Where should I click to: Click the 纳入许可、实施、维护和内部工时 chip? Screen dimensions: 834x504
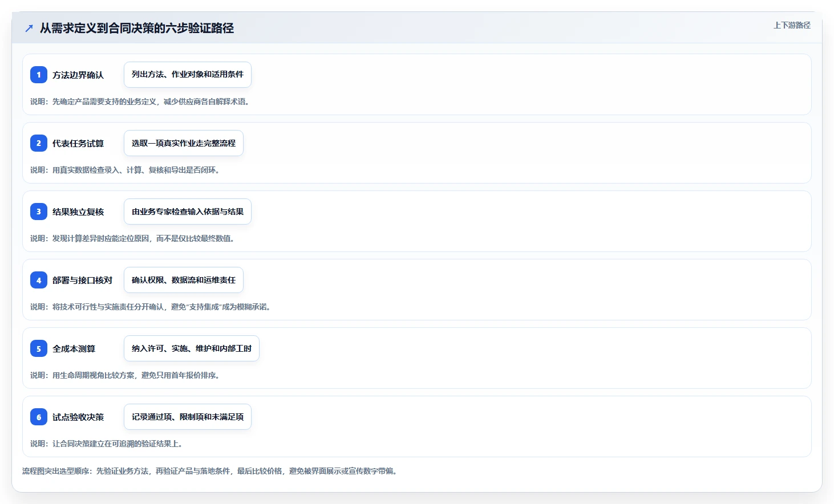(x=192, y=348)
